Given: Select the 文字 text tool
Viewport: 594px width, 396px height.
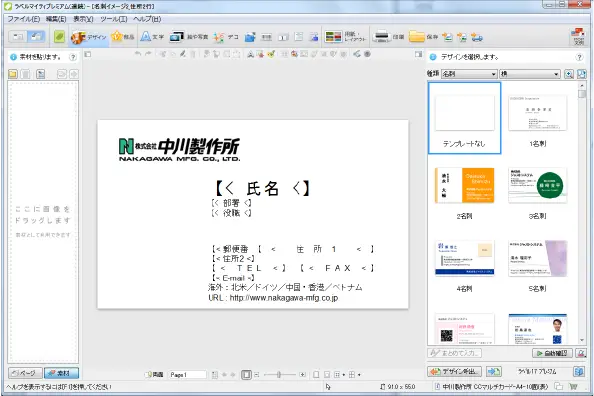Looking at the screenshot, I should (x=152, y=37).
